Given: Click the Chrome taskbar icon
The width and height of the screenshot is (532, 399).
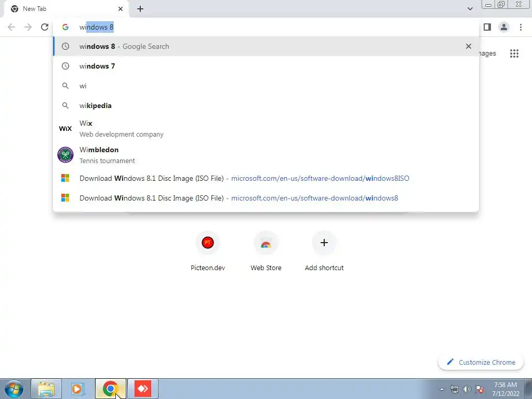Looking at the screenshot, I should [111, 389].
